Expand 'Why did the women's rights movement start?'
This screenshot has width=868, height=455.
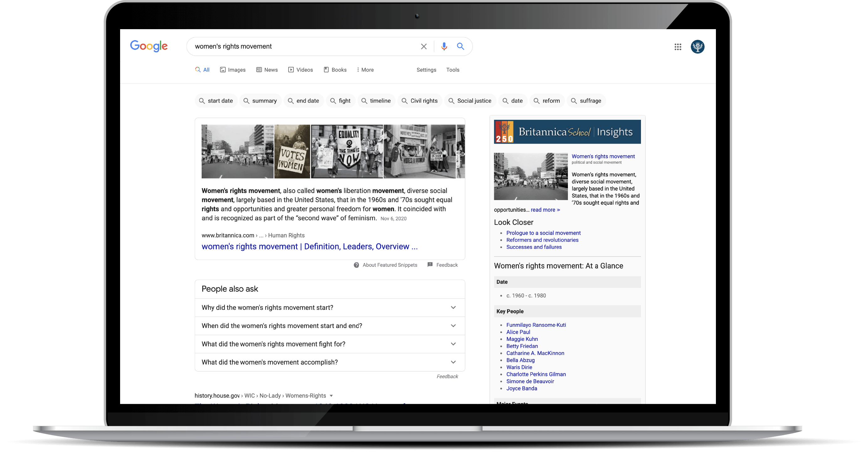click(330, 307)
